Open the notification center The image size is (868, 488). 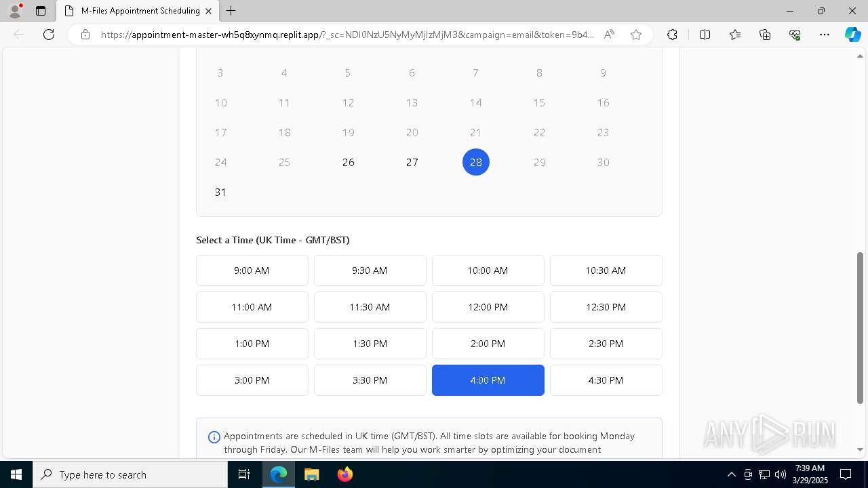(x=846, y=474)
